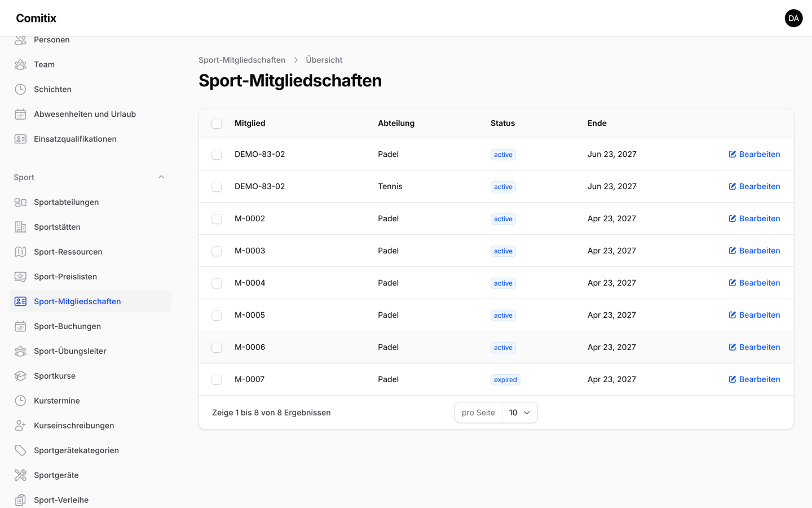The height and width of the screenshot is (508, 812).
Task: Navigate to Kurstermine in sidebar
Action: point(90,401)
